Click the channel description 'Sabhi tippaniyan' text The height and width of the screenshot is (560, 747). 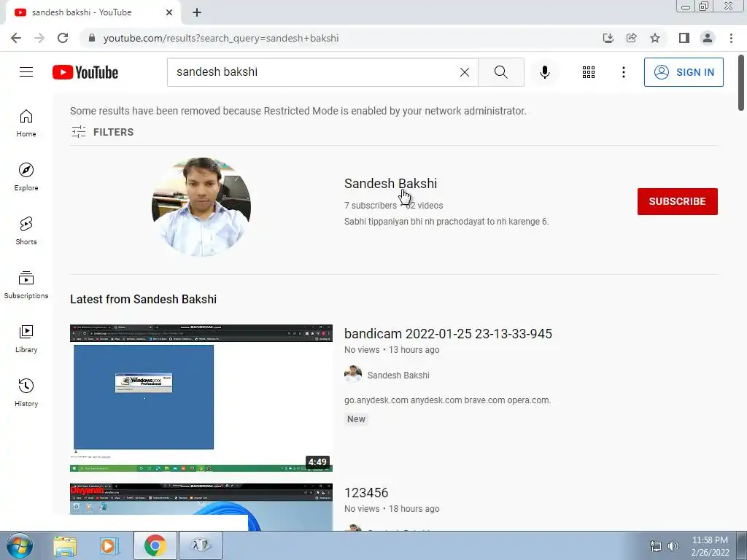(446, 222)
